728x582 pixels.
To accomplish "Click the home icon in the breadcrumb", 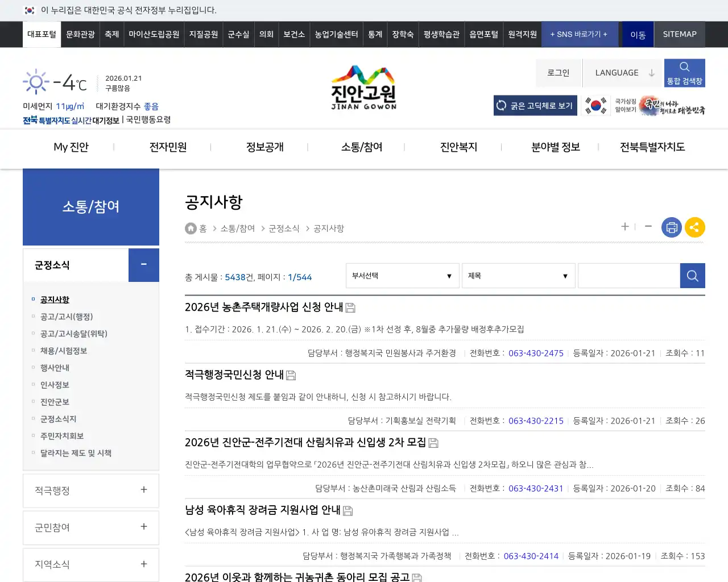I will (x=191, y=228).
